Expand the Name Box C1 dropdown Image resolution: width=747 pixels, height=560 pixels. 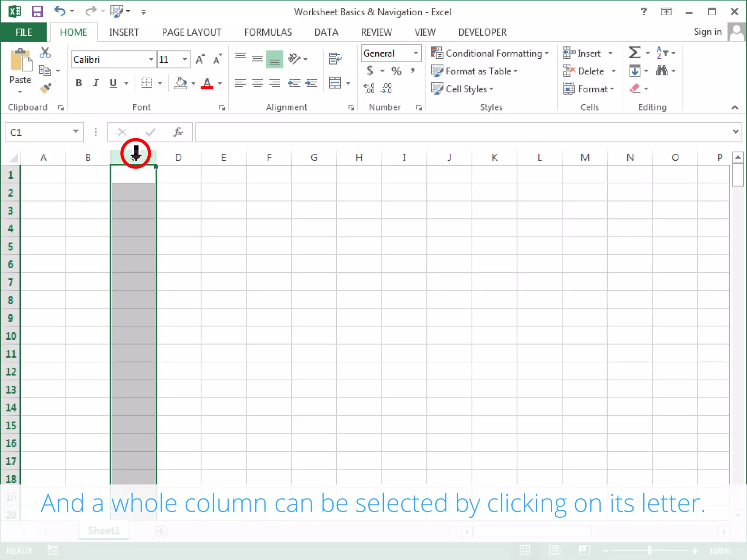click(x=76, y=132)
